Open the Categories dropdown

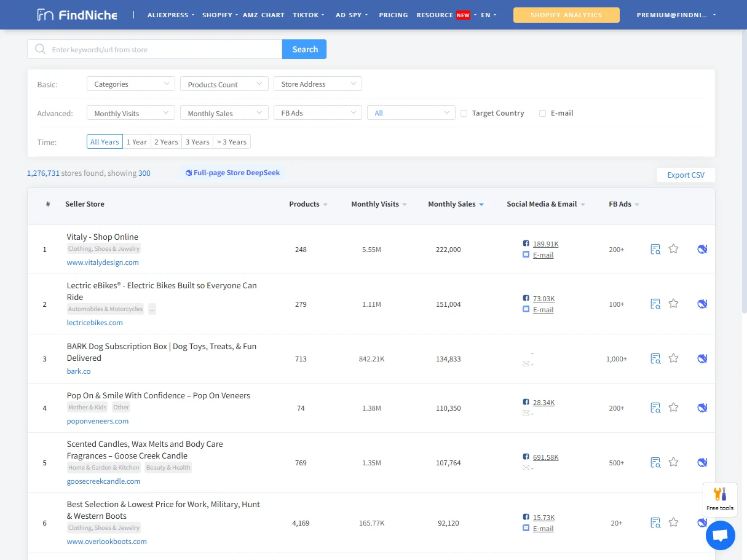pos(131,84)
